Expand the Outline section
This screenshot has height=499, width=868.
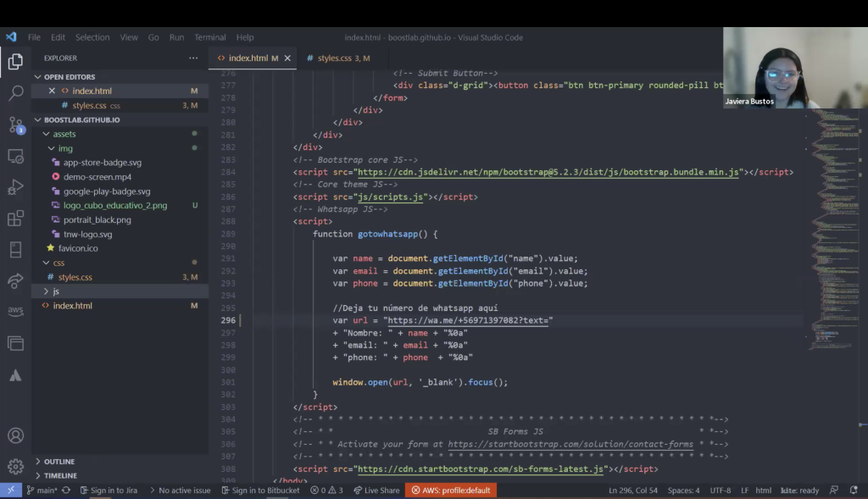(x=120, y=462)
